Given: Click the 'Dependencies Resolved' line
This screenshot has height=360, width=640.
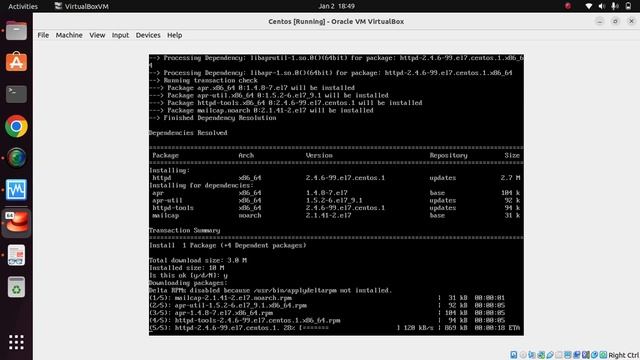Looking at the screenshot, I should coord(188,133).
